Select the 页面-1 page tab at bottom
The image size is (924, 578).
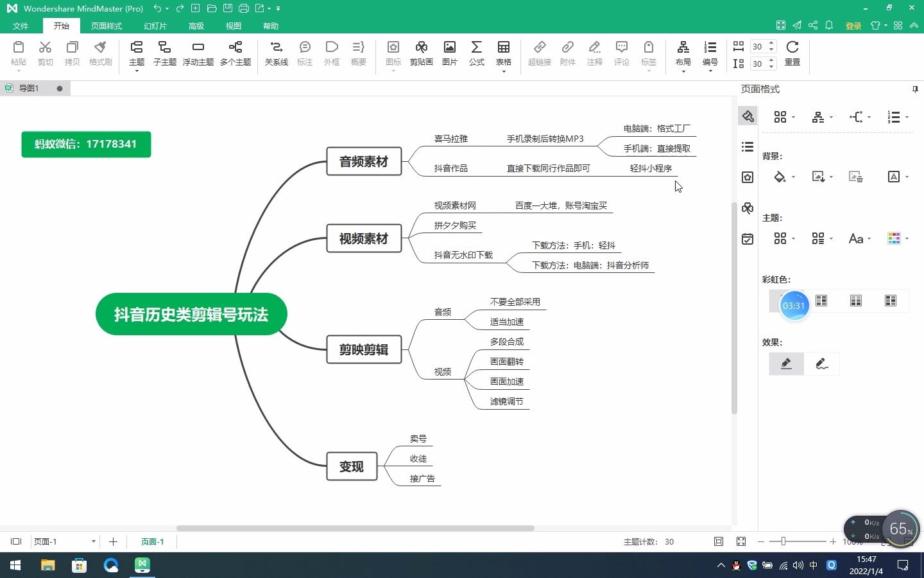click(x=152, y=541)
